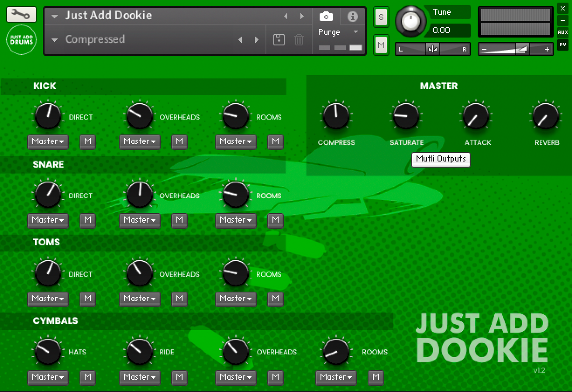The height and width of the screenshot is (392, 572).
Task: Click the Master Compress knob
Action: tap(336, 116)
